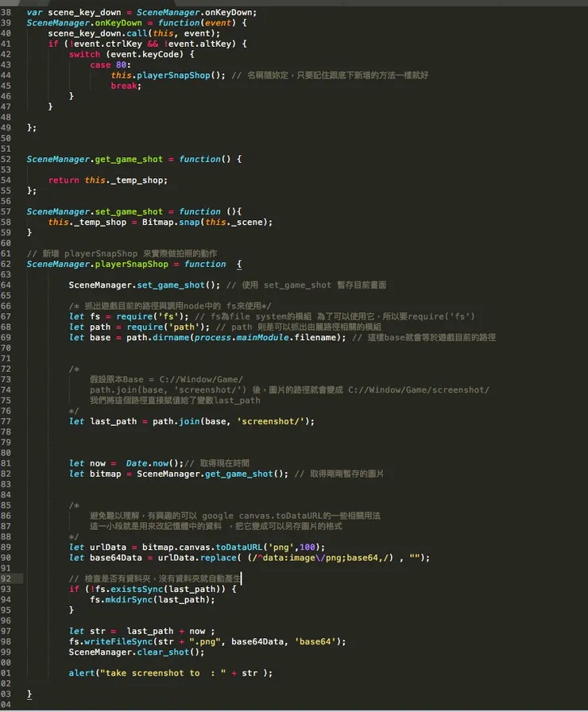Click line number 62 in the gutter
Screen dimensions: 588x712
point(6,264)
